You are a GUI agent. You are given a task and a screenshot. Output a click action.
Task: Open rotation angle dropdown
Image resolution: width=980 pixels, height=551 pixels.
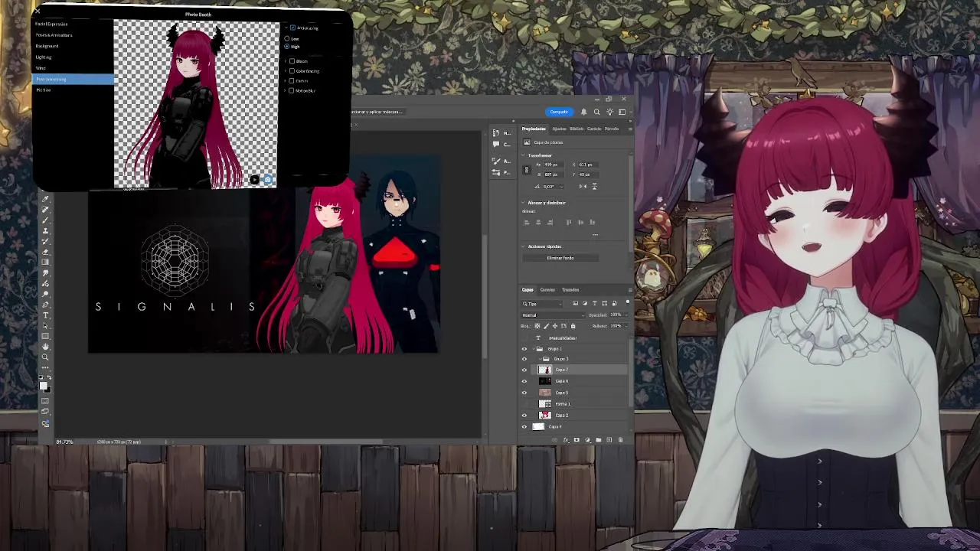pos(561,186)
